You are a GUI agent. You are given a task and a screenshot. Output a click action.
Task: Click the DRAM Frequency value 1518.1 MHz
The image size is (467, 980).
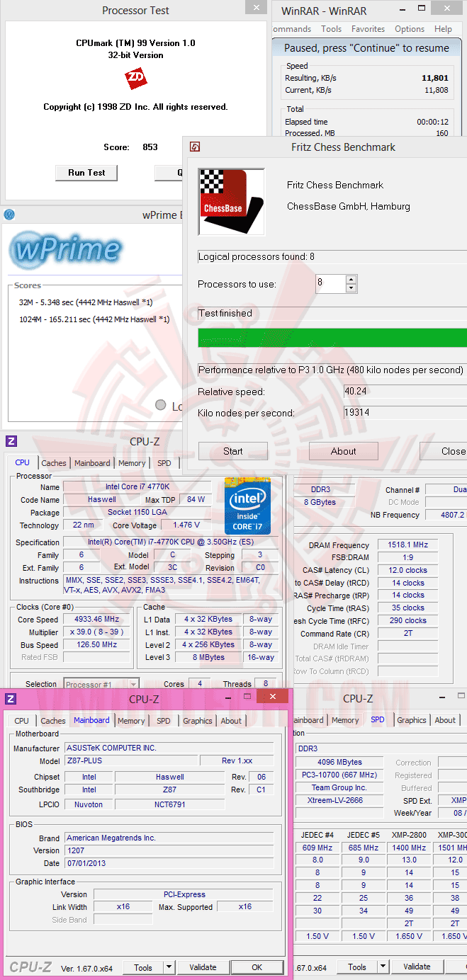[407, 545]
